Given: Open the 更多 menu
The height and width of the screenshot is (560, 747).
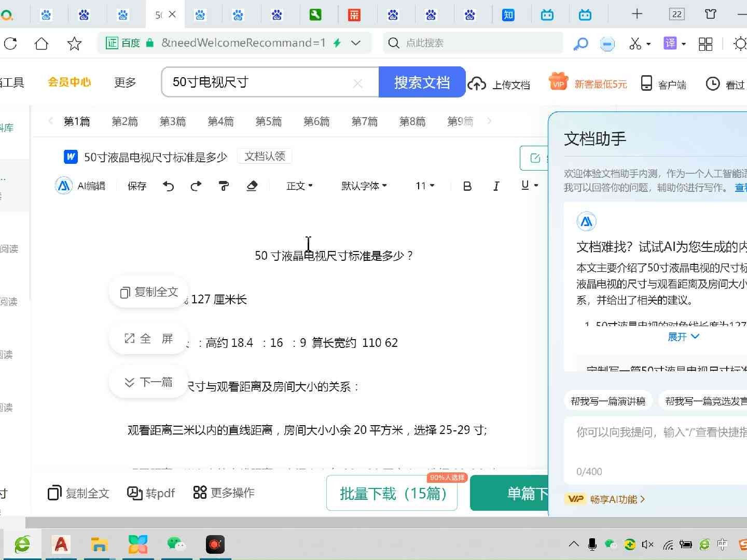Looking at the screenshot, I should (125, 82).
